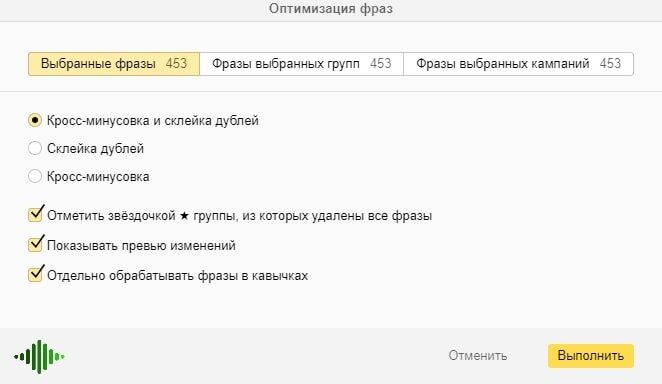
Task: Click the Оптимизация фраз dialog title
Action: coord(331,8)
